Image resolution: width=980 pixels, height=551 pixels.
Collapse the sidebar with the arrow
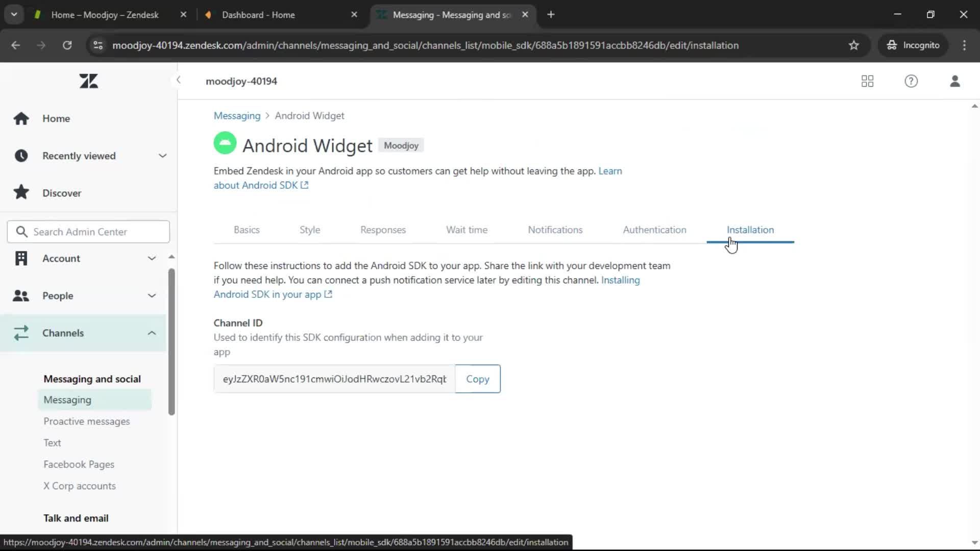178,80
